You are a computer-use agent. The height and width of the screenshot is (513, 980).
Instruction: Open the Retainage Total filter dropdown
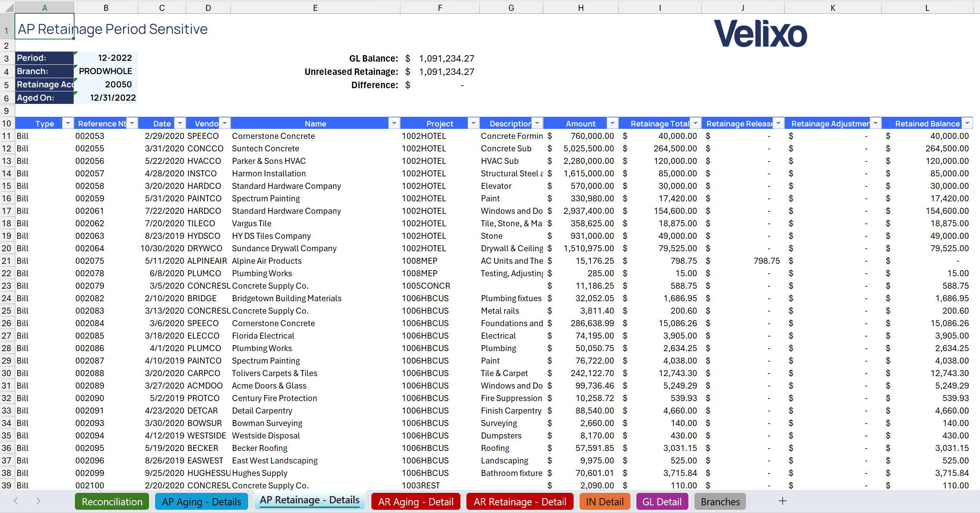695,123
